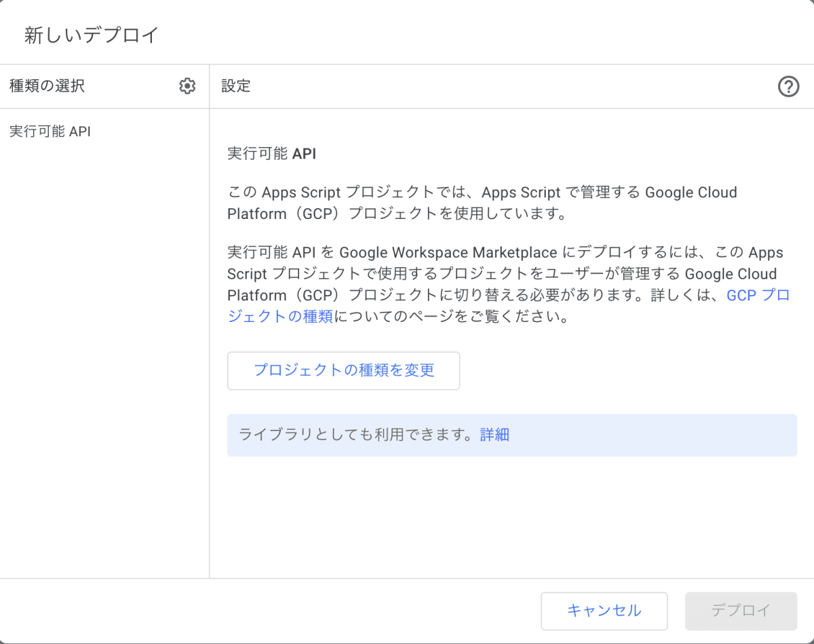The height and width of the screenshot is (644, 814).
Task: Click the プロジェクトの種類を変更 button
Action: coord(343,370)
